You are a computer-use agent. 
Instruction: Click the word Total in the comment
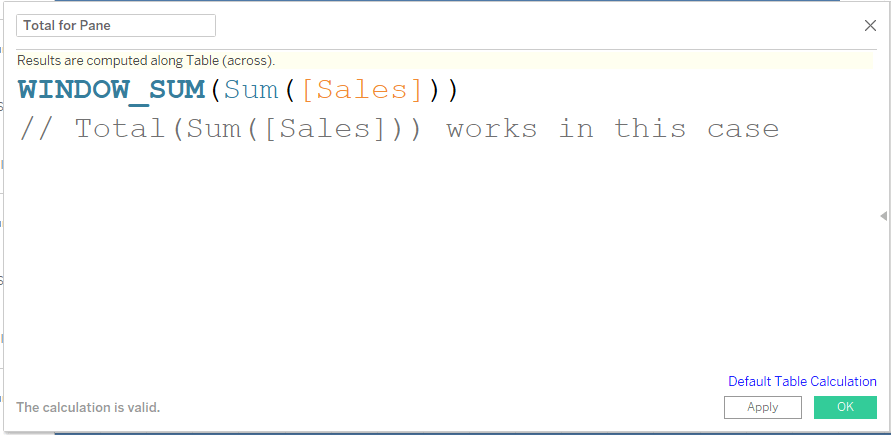point(122,129)
